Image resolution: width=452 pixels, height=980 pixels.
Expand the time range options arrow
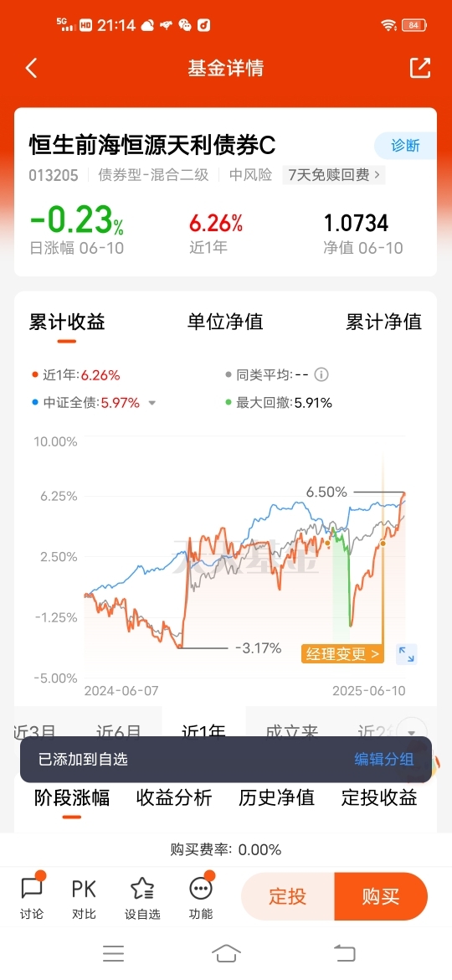[x=412, y=733]
